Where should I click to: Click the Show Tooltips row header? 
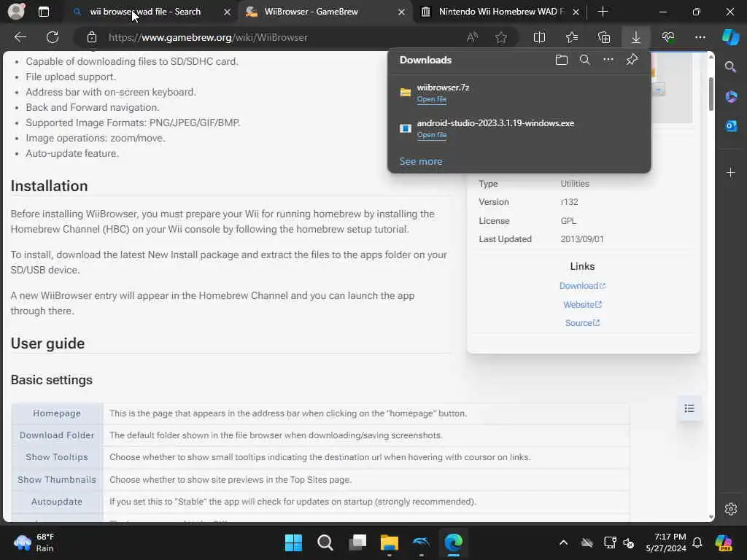[x=57, y=457]
